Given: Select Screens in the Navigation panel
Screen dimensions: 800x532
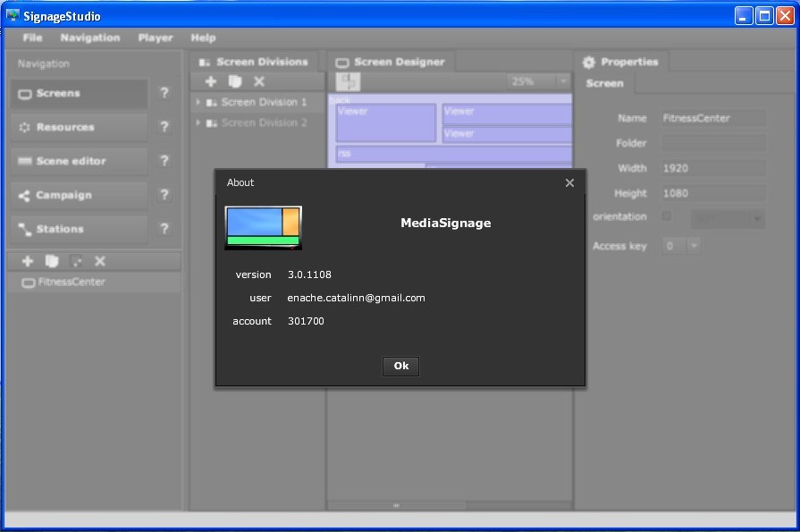Looking at the screenshot, I should pyautogui.click(x=79, y=94).
